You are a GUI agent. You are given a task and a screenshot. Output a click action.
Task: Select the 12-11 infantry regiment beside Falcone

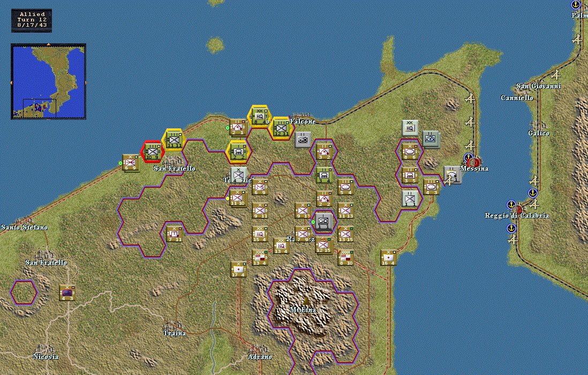[281, 128]
